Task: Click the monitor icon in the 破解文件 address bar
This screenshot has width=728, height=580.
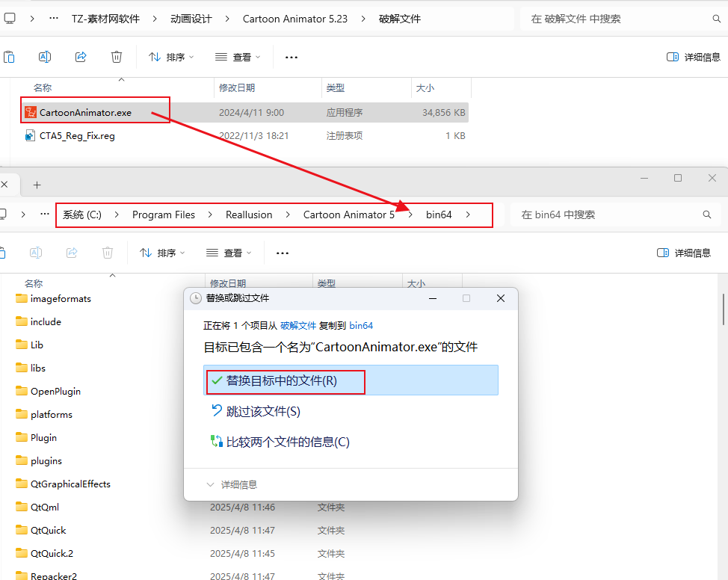Action: [x=9, y=19]
